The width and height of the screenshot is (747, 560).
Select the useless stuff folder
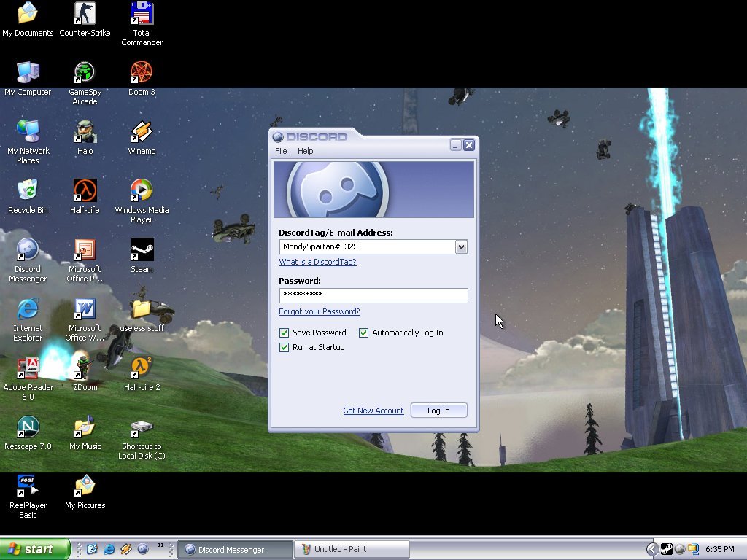point(142,315)
